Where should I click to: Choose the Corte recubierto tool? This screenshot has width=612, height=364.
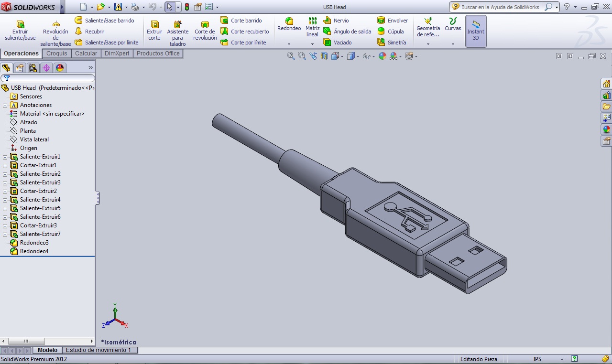point(245,32)
